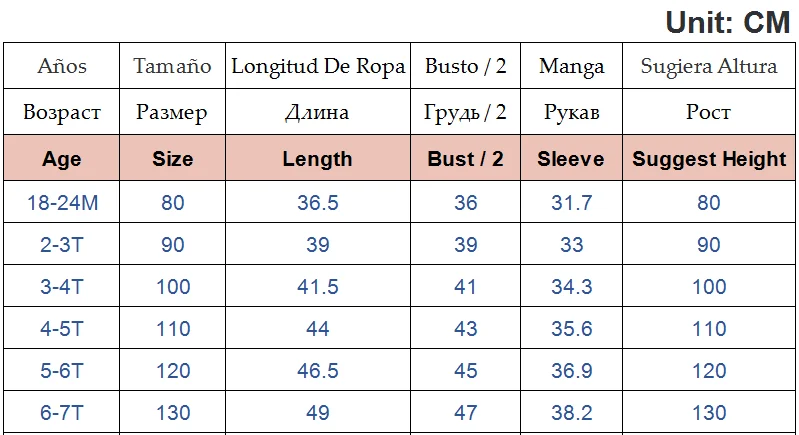Click the "Unit: CM" label
The width and height of the screenshot is (799, 435).
(727, 21)
